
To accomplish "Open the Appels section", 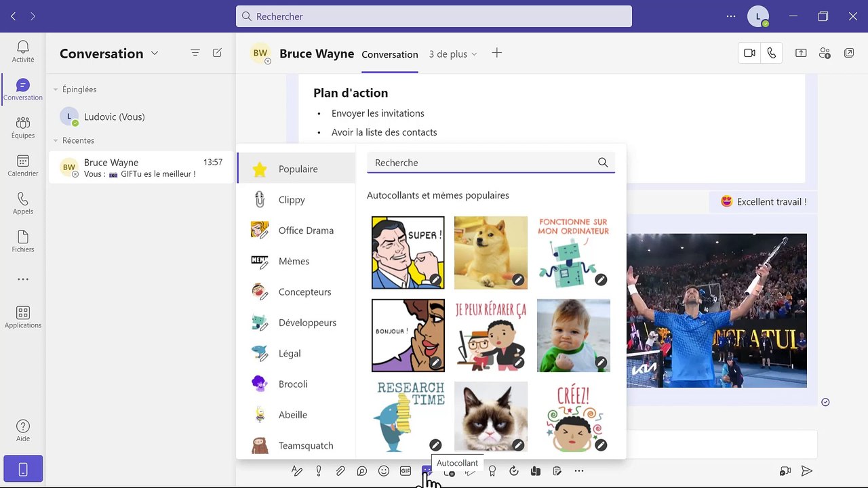I will (23, 203).
